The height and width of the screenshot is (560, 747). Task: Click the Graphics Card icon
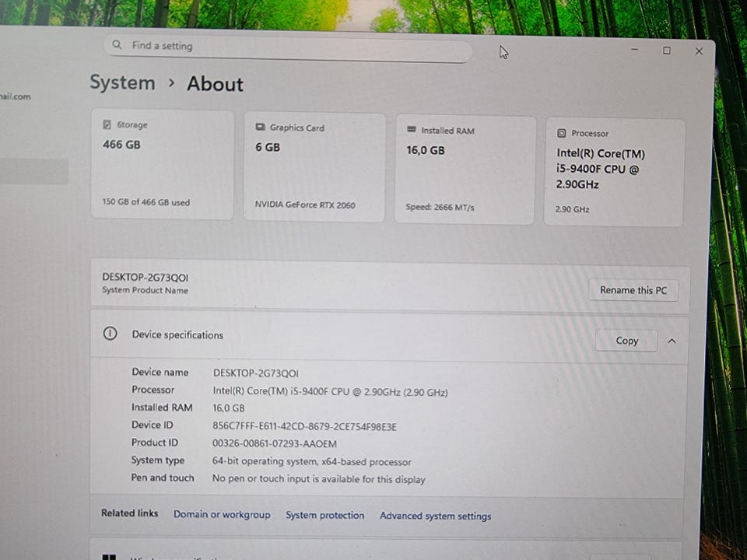[x=260, y=127]
